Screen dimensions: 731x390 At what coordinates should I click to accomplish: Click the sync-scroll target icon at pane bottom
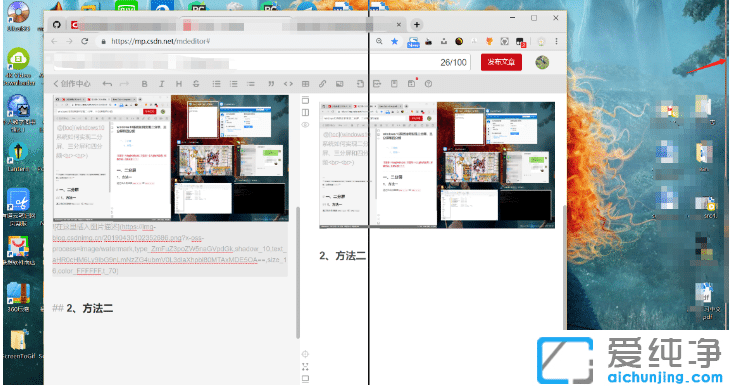click(x=305, y=354)
